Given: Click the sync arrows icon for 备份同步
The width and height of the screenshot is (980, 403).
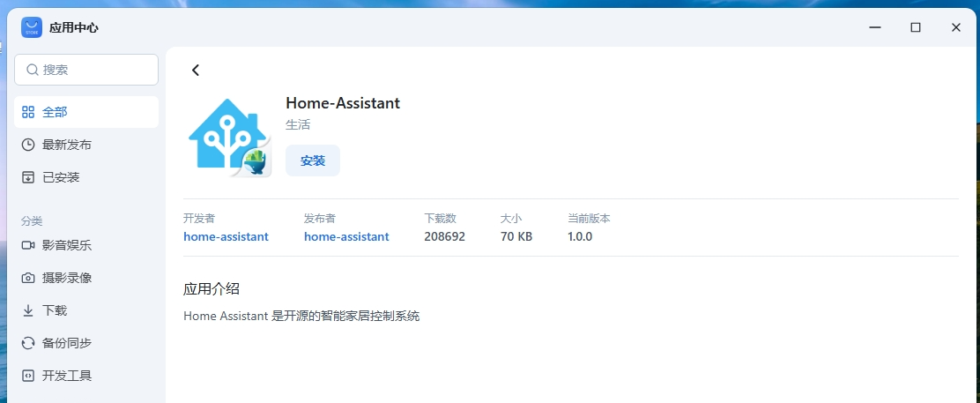Looking at the screenshot, I should coord(28,343).
